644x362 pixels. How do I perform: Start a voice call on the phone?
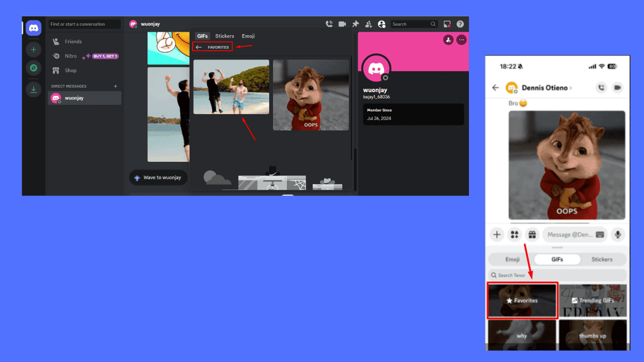point(601,87)
